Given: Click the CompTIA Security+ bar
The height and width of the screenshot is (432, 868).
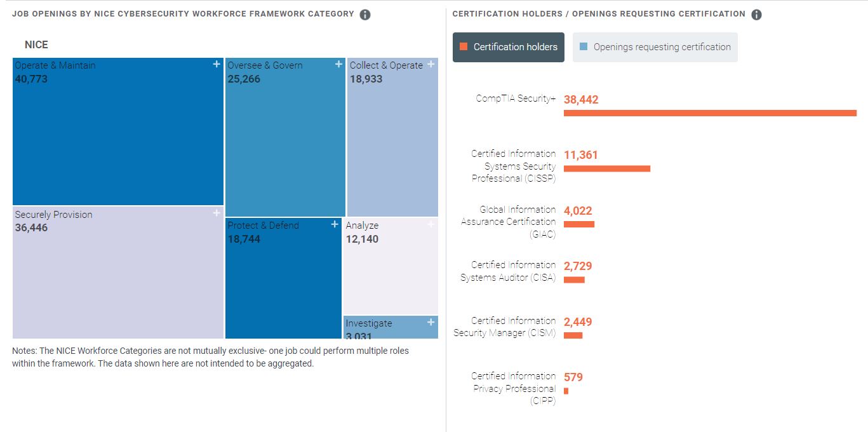Looking at the screenshot, I should tap(710, 113).
